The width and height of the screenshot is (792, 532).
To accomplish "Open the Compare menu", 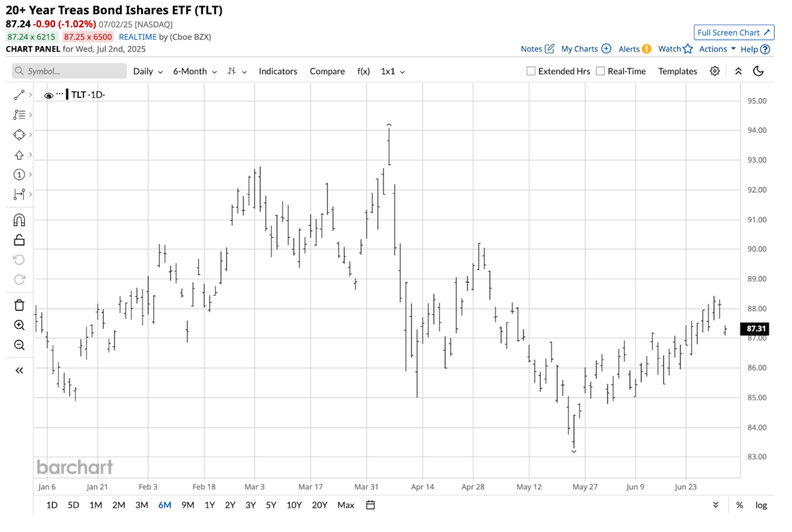I will [327, 71].
